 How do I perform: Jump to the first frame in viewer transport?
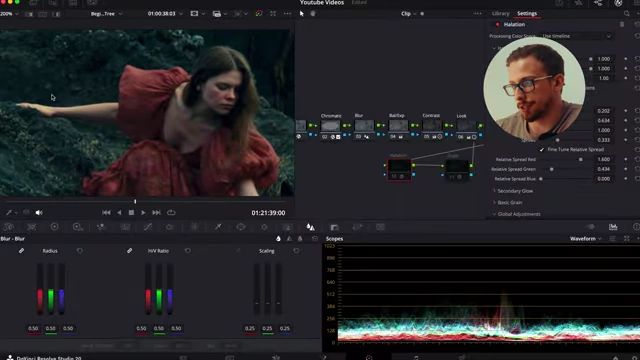pyautogui.click(x=106, y=213)
